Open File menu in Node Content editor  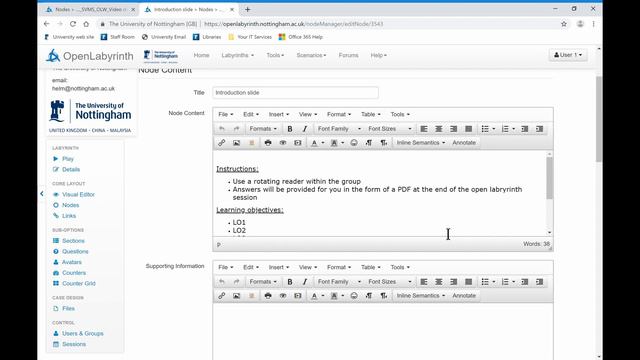[x=226, y=114]
